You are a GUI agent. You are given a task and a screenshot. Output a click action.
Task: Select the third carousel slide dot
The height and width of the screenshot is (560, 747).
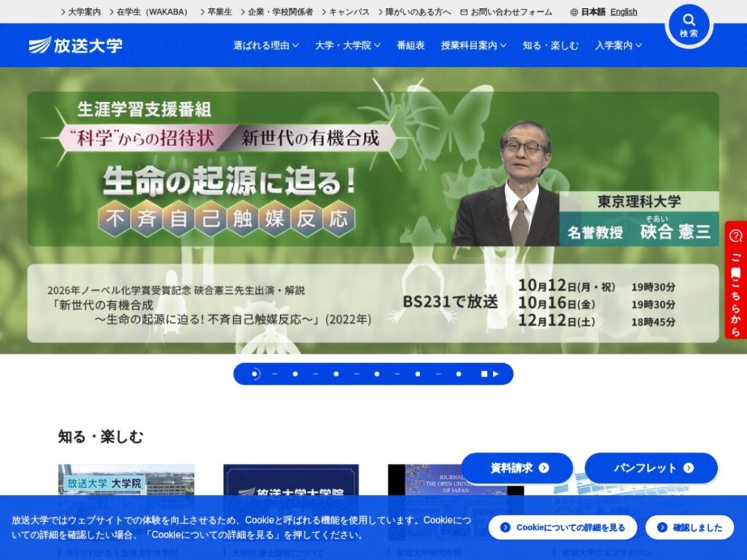[336, 374]
